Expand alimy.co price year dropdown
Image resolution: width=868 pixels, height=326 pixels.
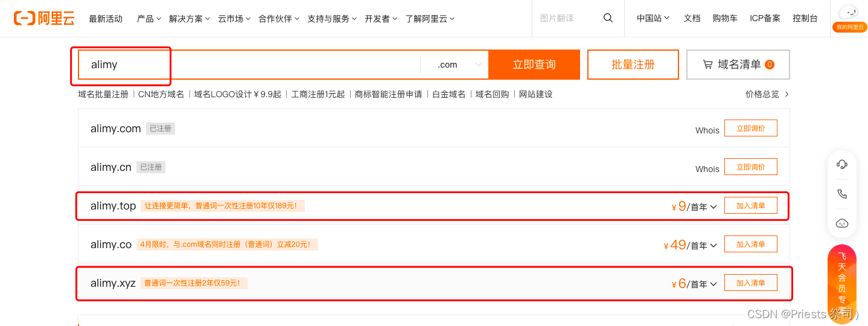(713, 246)
